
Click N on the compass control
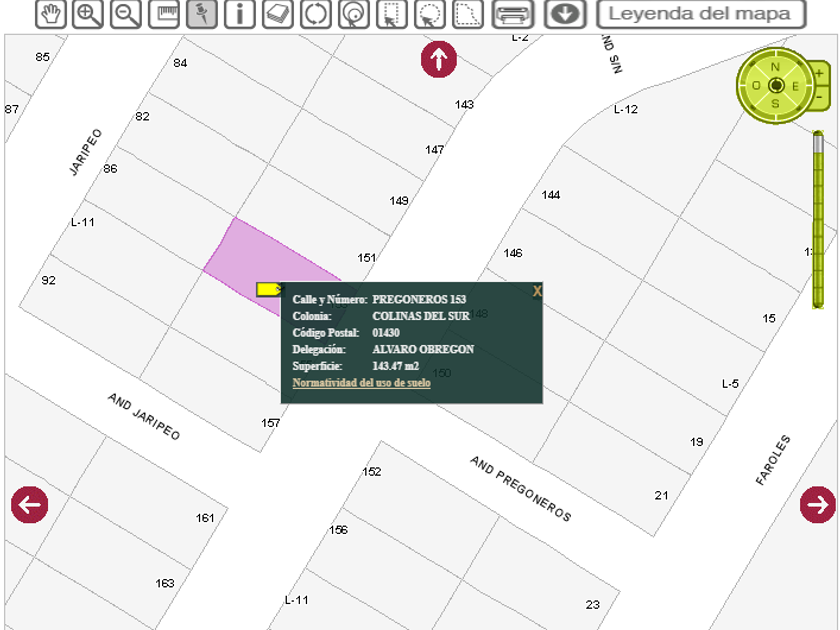pos(775,67)
